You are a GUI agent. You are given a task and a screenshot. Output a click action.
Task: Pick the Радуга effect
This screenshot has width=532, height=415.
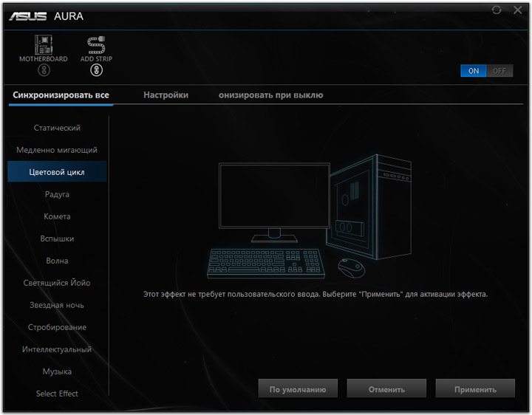(57, 194)
